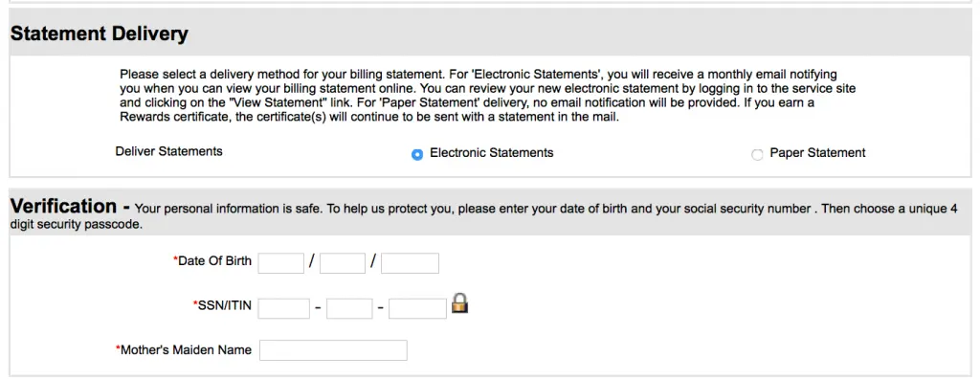The height and width of the screenshot is (379, 980).
Task: Focus the Date Of Birth day field
Action: (x=342, y=263)
